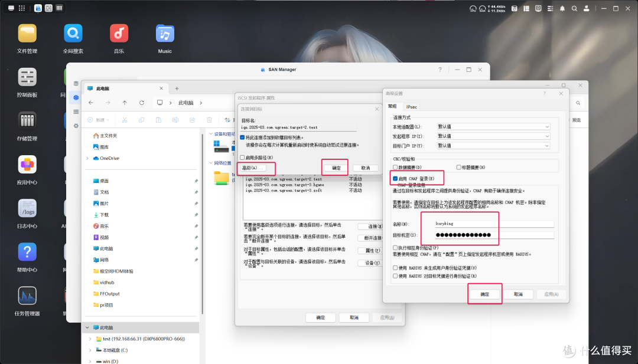
Task: Switch to the IPsec tab
Action: point(411,107)
